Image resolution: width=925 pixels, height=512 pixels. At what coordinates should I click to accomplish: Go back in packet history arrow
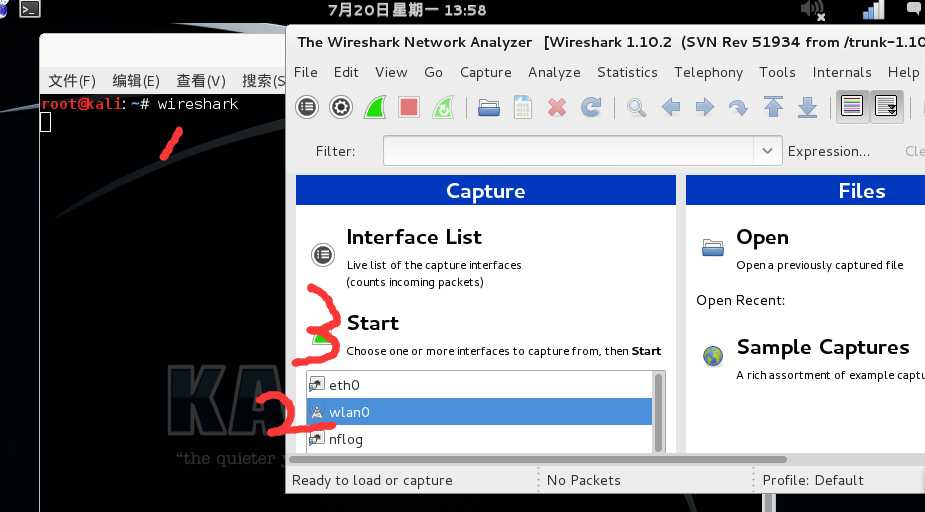coord(671,107)
